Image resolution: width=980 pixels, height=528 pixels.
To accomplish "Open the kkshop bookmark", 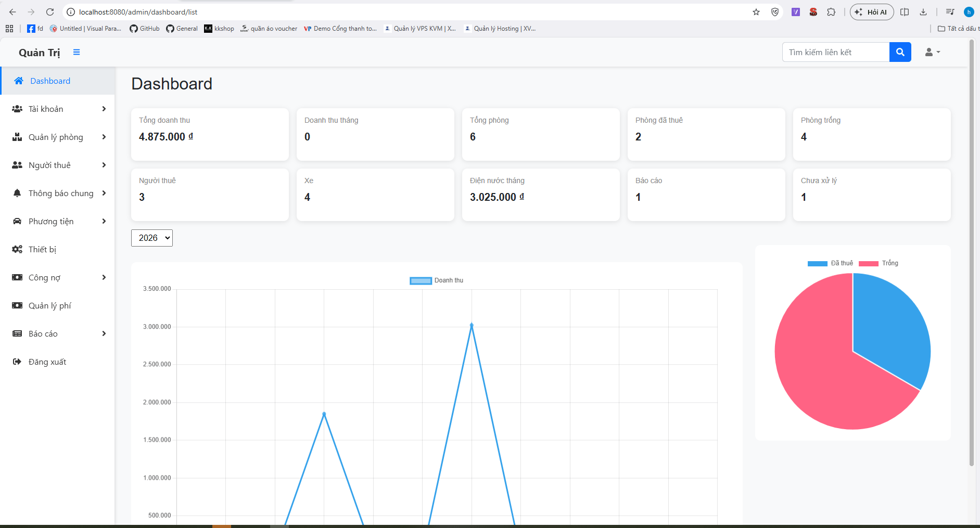I will point(219,29).
